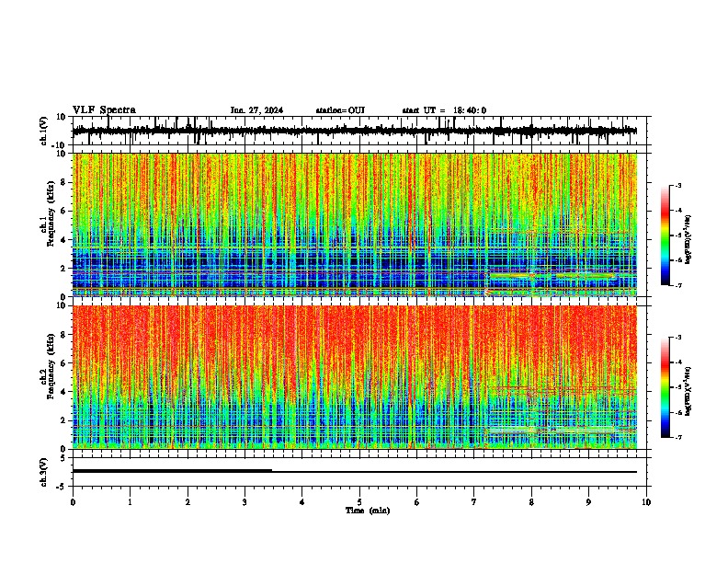Screen dimensions: 728x563
Task: Click the "Time (min)" axis label
Action: tap(368, 511)
